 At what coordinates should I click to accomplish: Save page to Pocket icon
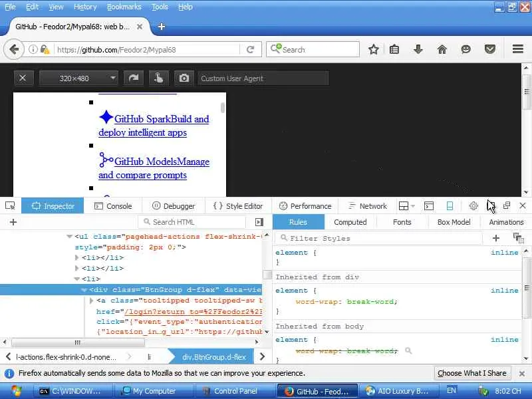490,49
